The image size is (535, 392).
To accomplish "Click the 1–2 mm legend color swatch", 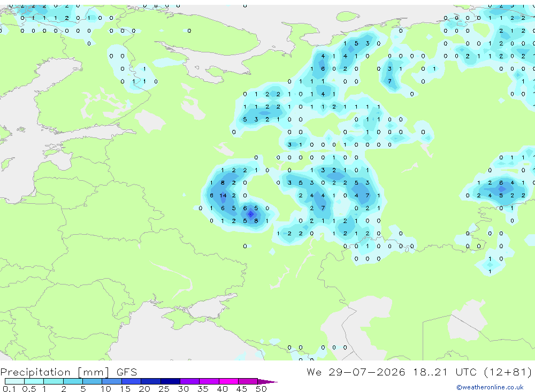I will point(53,381).
